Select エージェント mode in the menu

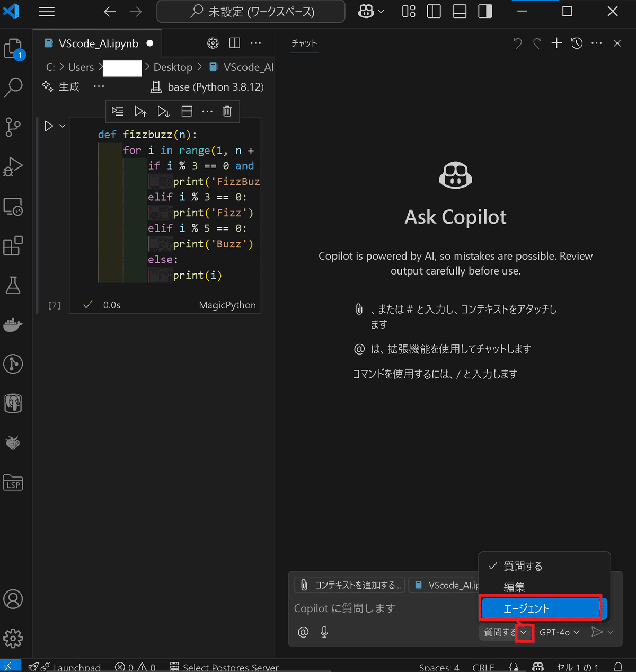pyautogui.click(x=544, y=608)
